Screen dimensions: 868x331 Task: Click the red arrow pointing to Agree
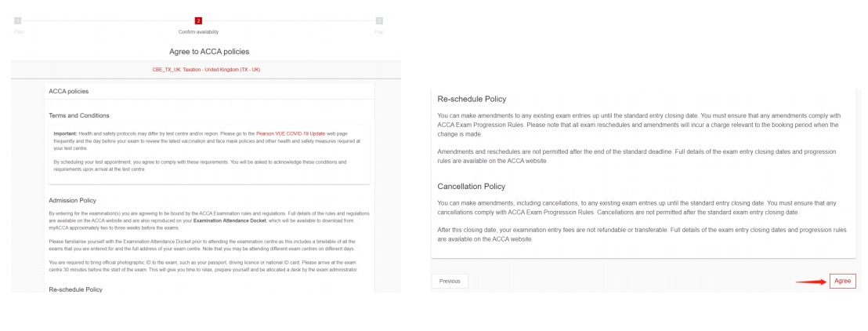(x=808, y=282)
